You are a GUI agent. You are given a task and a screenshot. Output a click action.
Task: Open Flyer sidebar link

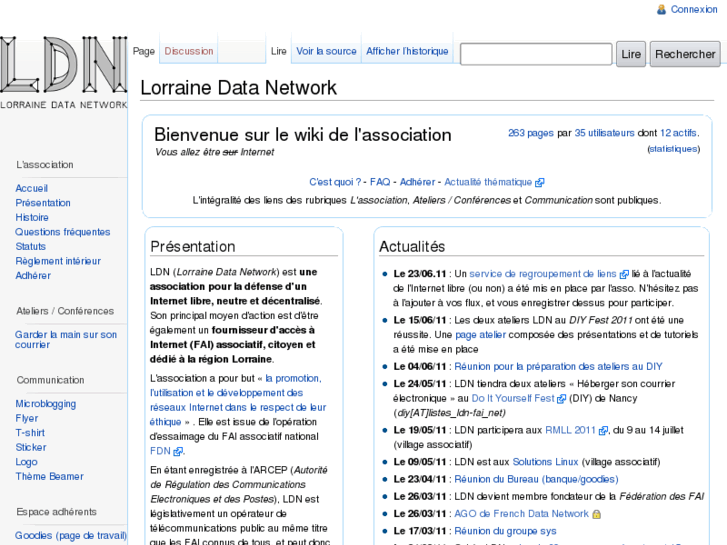pyautogui.click(x=27, y=418)
